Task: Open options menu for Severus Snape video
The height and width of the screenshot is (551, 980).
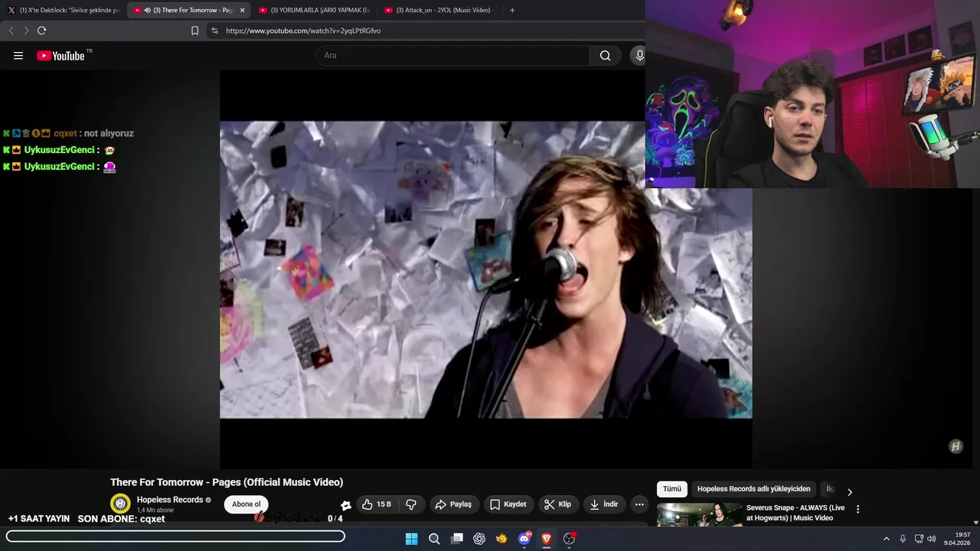Action: pyautogui.click(x=857, y=509)
